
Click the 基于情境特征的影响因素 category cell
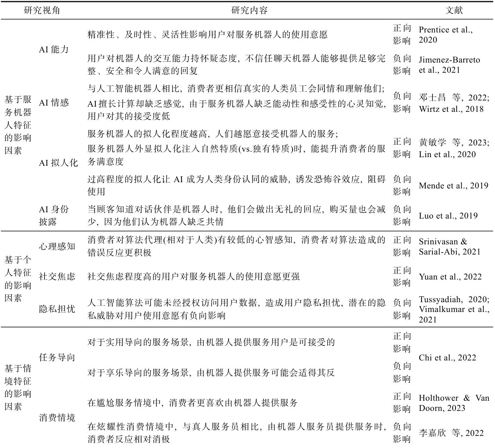18,387
